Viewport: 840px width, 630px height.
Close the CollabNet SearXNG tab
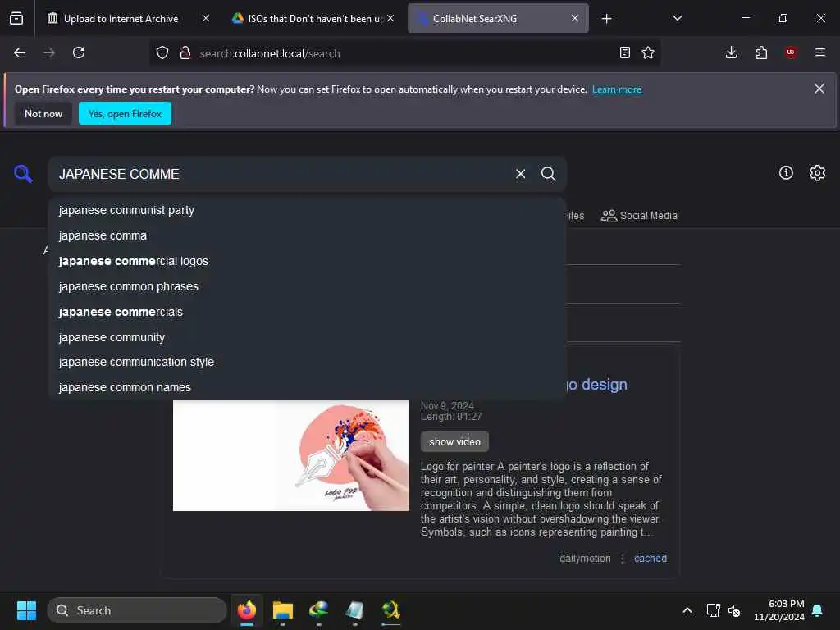[575, 18]
